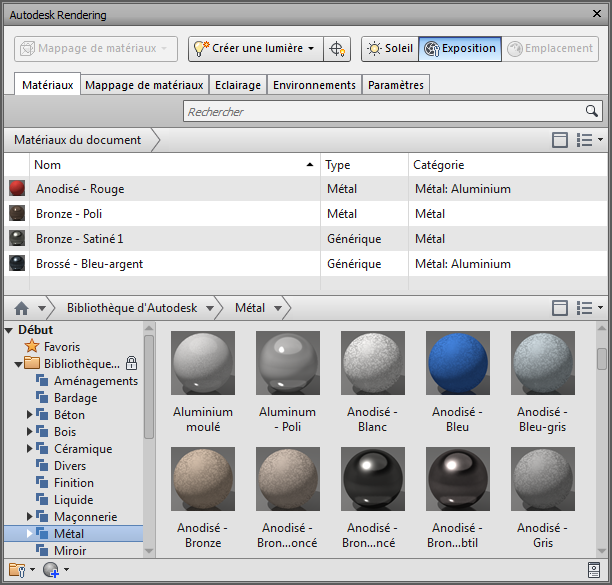This screenshot has width=612, height=585.
Task: Select the Bardage category
Action: coord(66,398)
